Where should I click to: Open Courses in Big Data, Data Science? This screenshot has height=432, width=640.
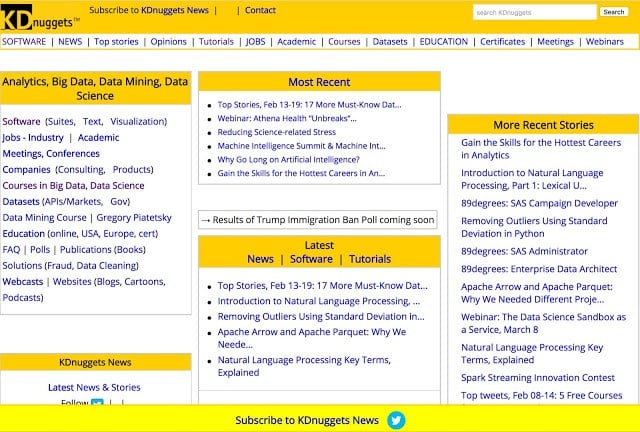coord(73,185)
